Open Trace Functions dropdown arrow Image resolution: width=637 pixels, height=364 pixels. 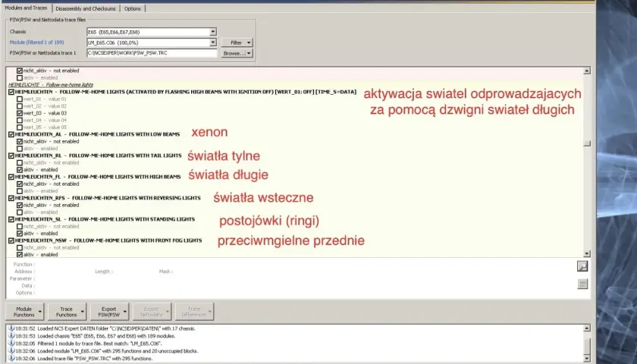click(x=83, y=312)
